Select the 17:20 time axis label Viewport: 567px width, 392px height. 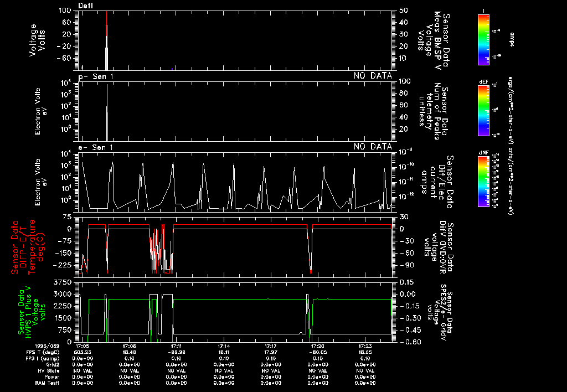[x=318, y=345]
